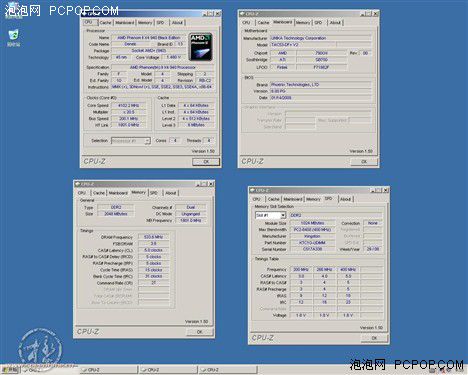468x375 pixels.
Task: Open the Windows Start button on taskbar
Action: coord(10,370)
